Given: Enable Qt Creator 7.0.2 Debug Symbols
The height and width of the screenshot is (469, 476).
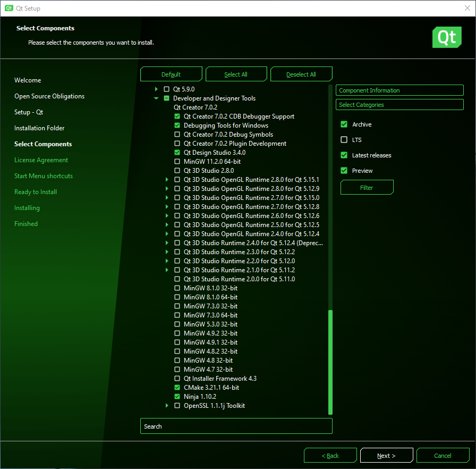Looking at the screenshot, I should click(177, 134).
